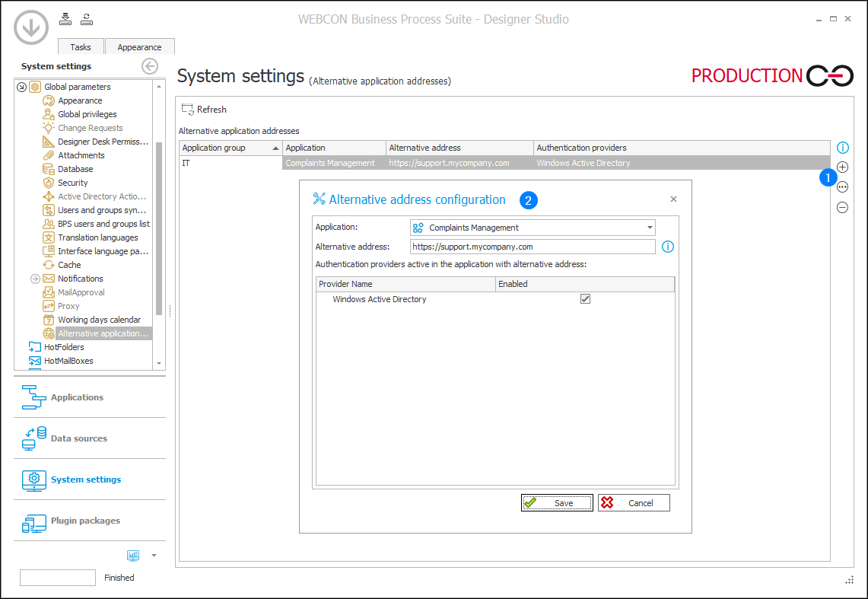Screen dimensions: 868x599
Task: Select MailApproval tree item
Action: point(81,292)
